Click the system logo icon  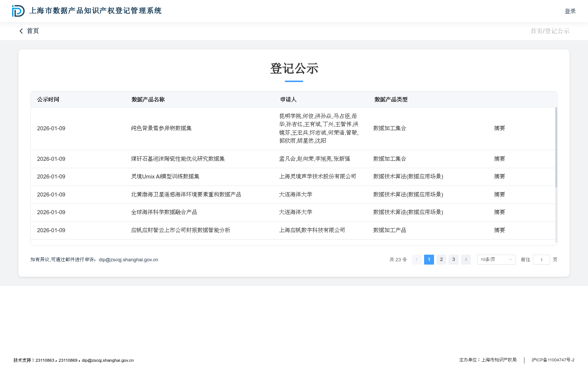pyautogui.click(x=18, y=11)
